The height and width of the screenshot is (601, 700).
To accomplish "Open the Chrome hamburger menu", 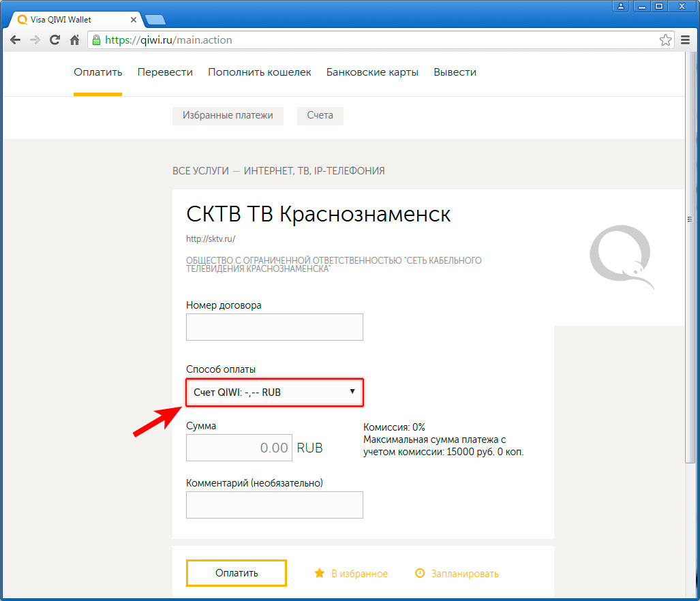I will coord(685,40).
